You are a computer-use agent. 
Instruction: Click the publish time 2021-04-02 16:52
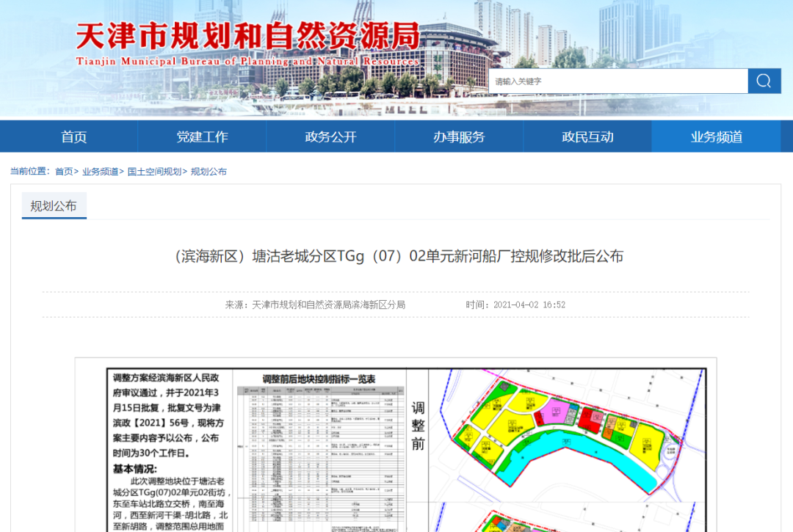point(529,305)
